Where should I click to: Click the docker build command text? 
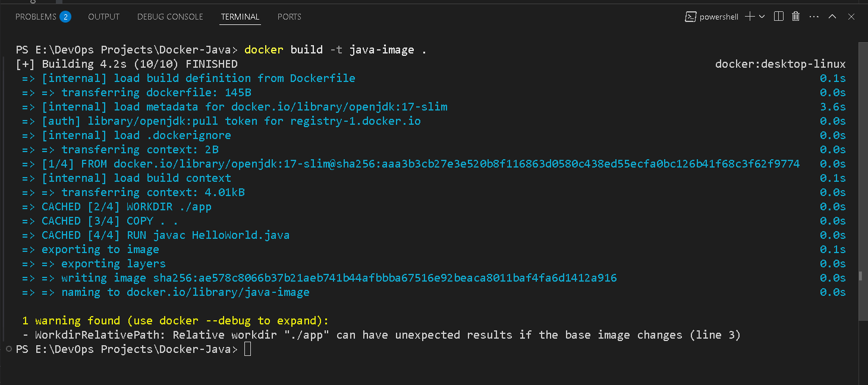[335, 50]
